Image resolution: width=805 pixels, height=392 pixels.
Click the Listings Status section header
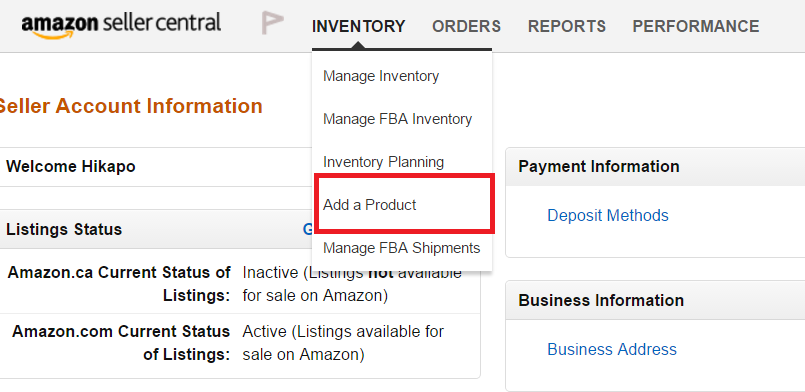pos(64,229)
